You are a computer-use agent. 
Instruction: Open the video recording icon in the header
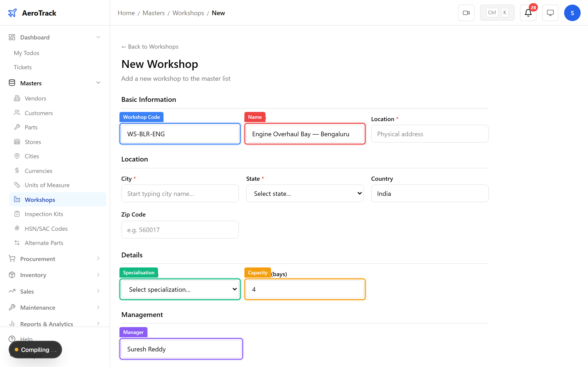click(466, 13)
